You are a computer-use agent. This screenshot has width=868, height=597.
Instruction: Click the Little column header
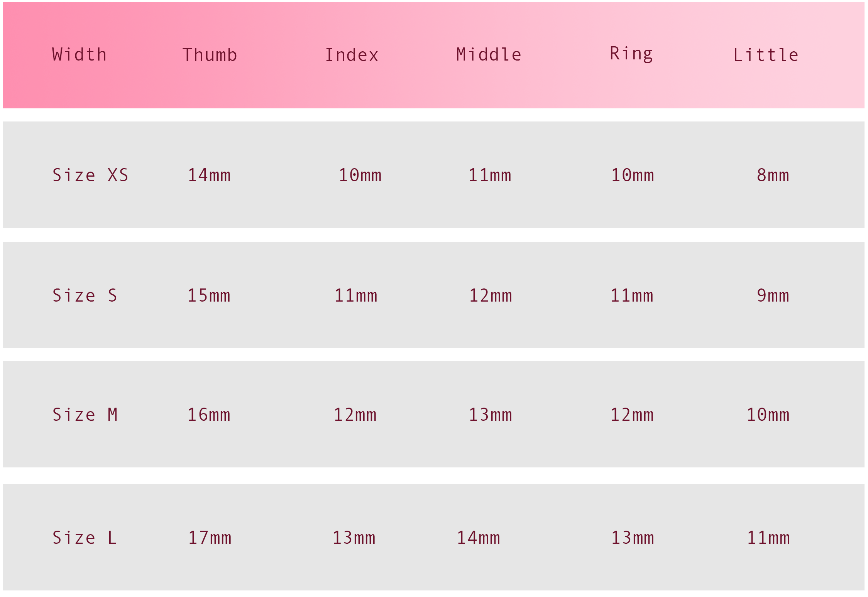(766, 55)
